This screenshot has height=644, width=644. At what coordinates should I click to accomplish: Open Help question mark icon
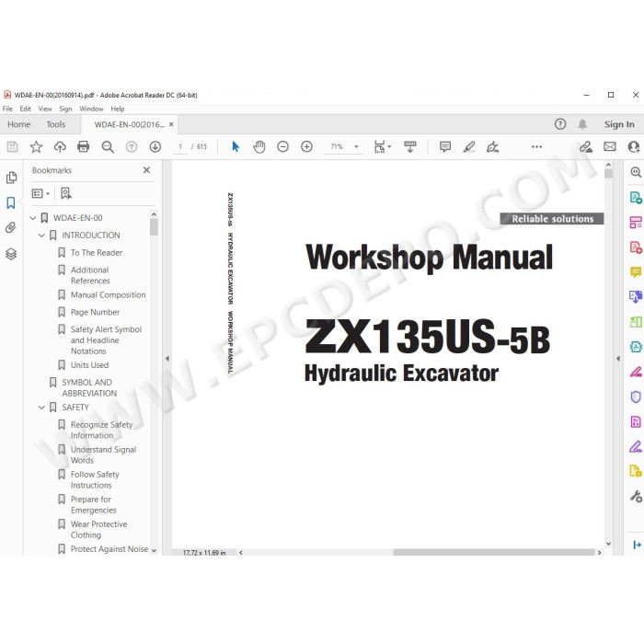pos(560,124)
